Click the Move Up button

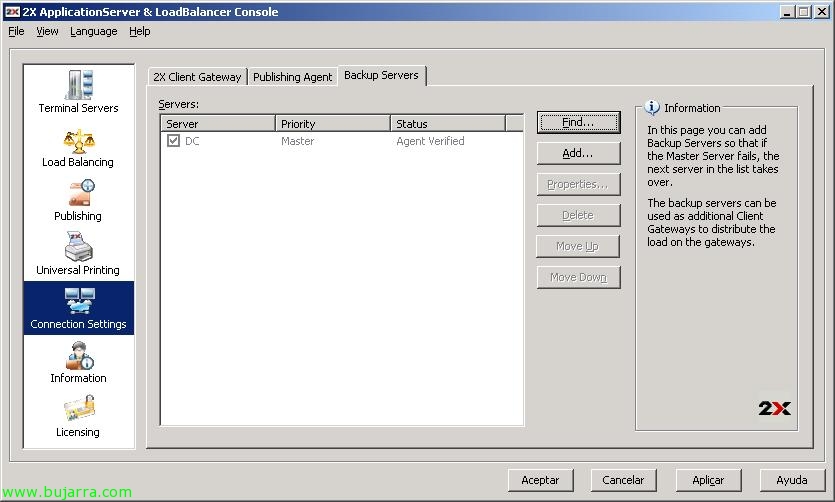(x=578, y=246)
